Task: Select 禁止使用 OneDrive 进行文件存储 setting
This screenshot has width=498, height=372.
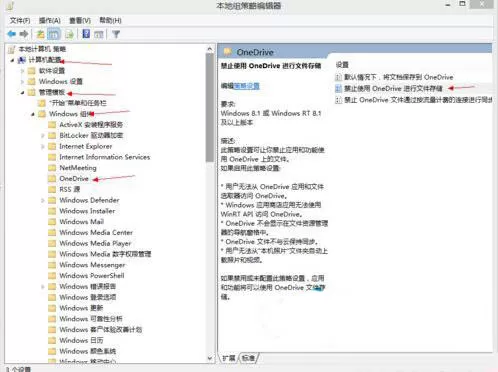Action: [x=393, y=88]
